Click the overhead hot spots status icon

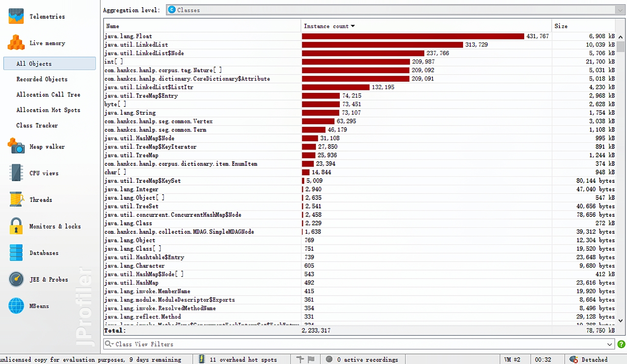point(201,359)
